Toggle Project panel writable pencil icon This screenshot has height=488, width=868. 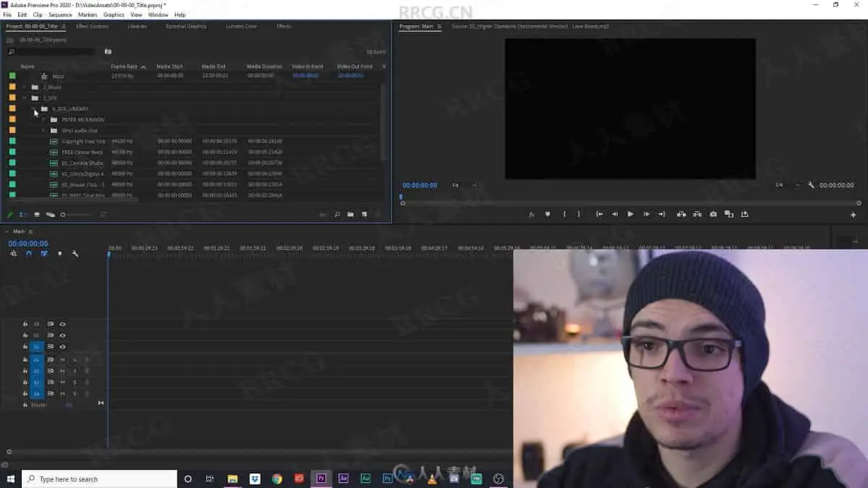pyautogui.click(x=10, y=215)
